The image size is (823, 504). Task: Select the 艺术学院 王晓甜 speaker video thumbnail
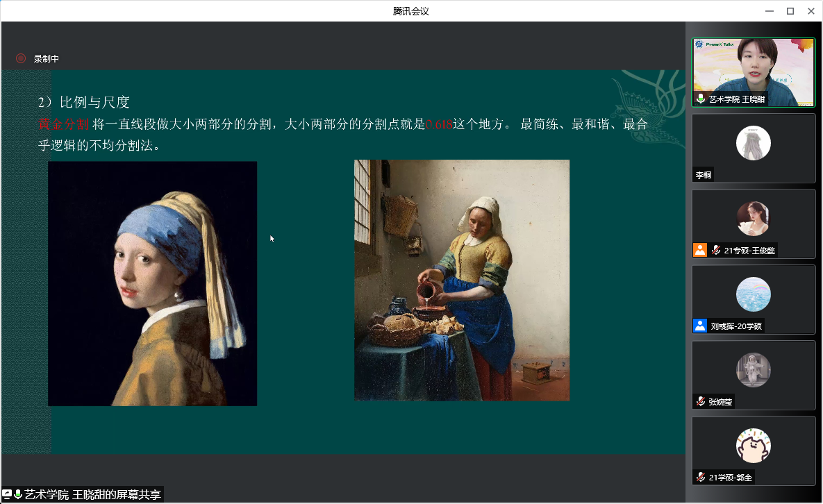(754, 72)
